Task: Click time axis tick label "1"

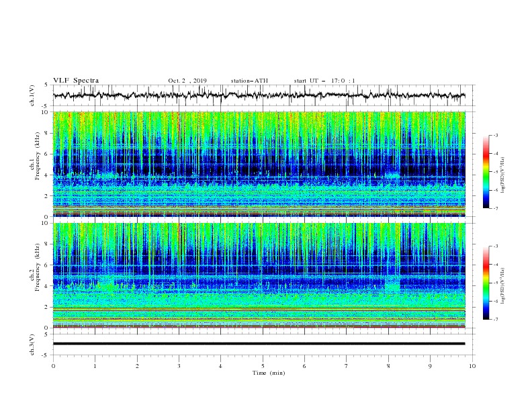Action: point(95,366)
